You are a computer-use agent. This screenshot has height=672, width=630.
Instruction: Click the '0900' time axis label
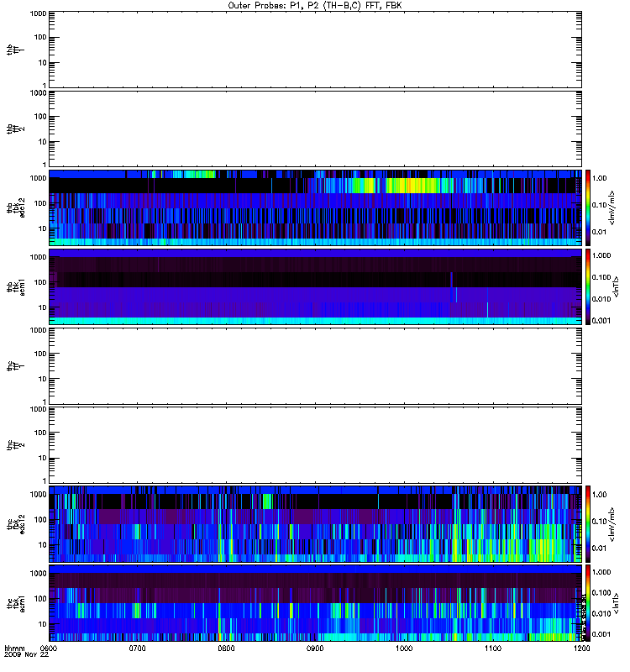pos(315,648)
